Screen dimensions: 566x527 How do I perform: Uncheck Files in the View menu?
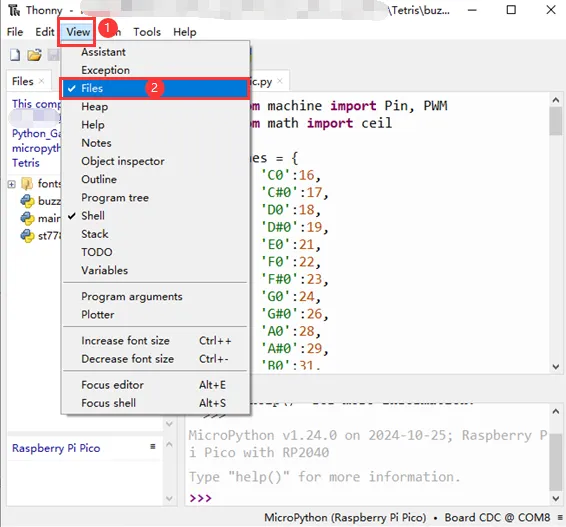155,88
